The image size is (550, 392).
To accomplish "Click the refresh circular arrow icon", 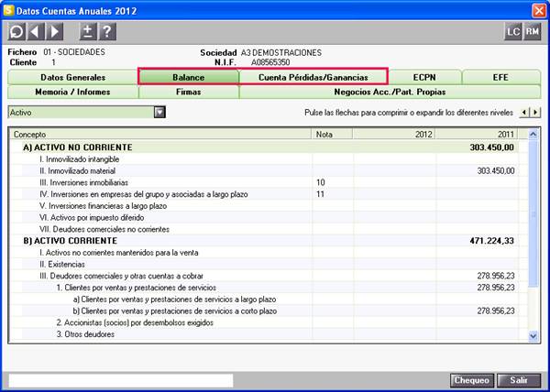I will (x=16, y=32).
